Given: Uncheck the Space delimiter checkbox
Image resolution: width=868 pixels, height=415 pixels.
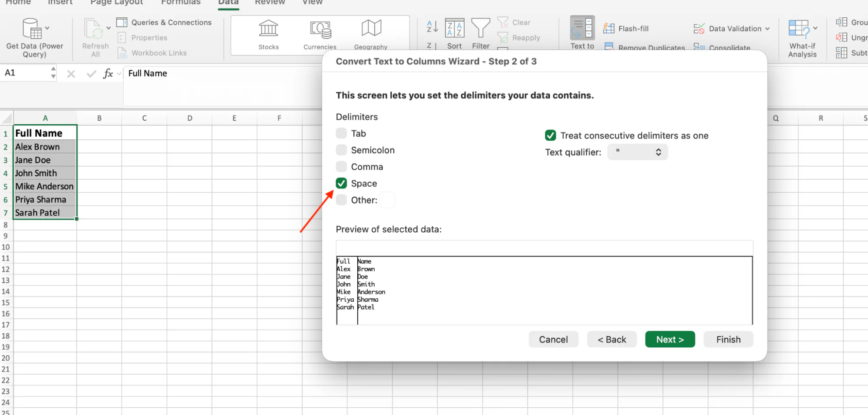Looking at the screenshot, I should point(341,183).
